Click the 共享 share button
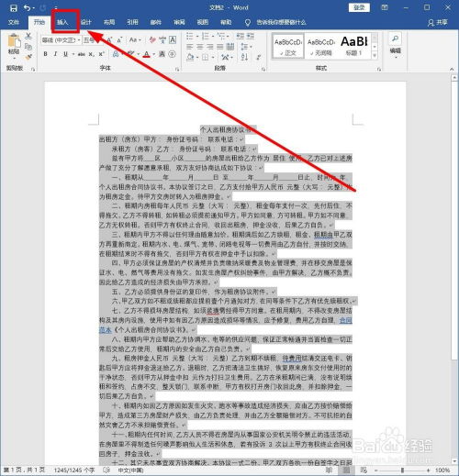This screenshot has height=476, width=459. [438, 22]
